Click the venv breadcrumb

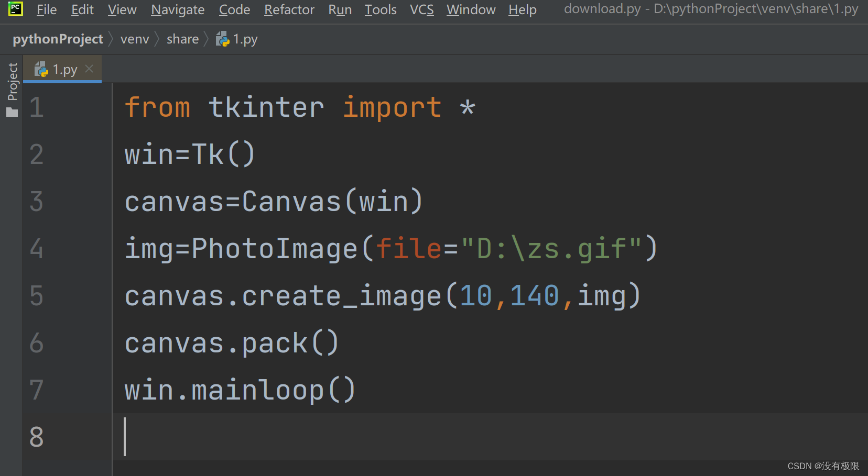point(135,39)
